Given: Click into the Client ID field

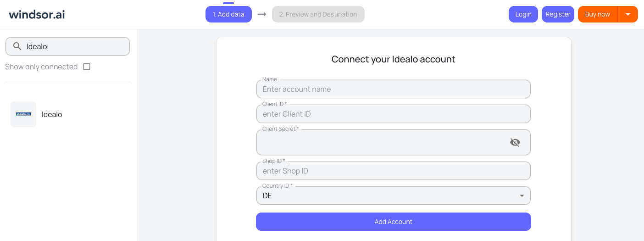Looking at the screenshot, I should tap(393, 114).
